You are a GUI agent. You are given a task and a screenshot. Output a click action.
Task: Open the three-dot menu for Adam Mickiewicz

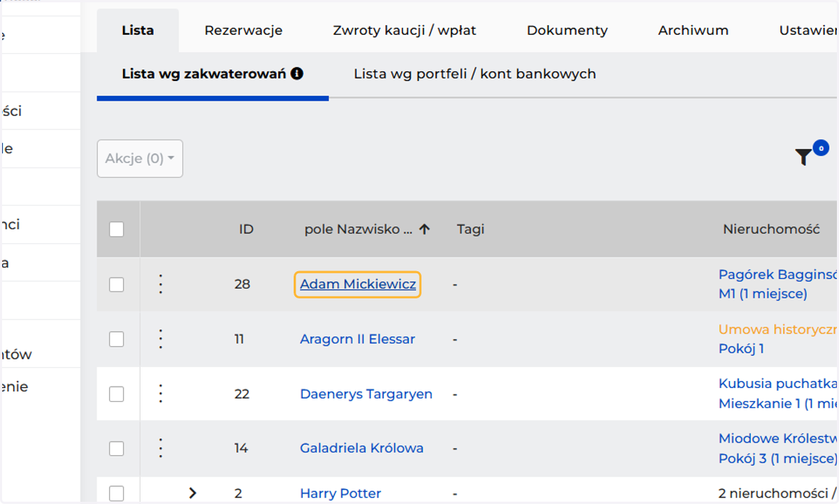tap(161, 284)
